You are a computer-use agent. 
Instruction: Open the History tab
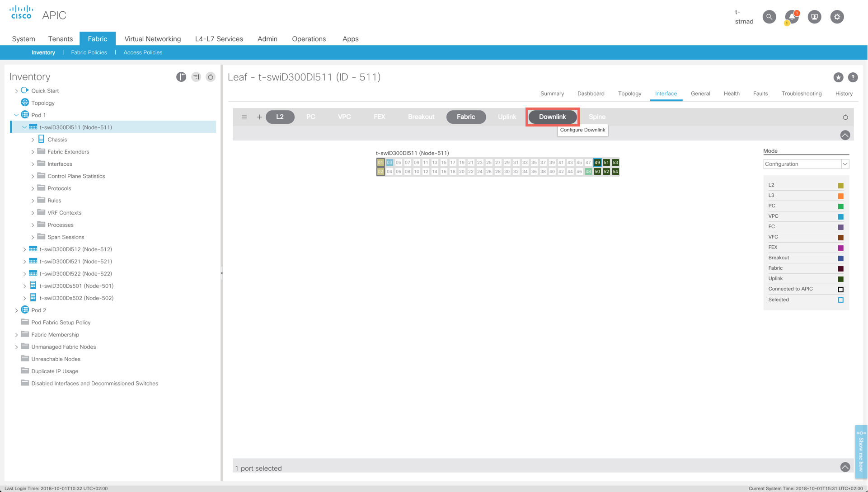coord(844,94)
